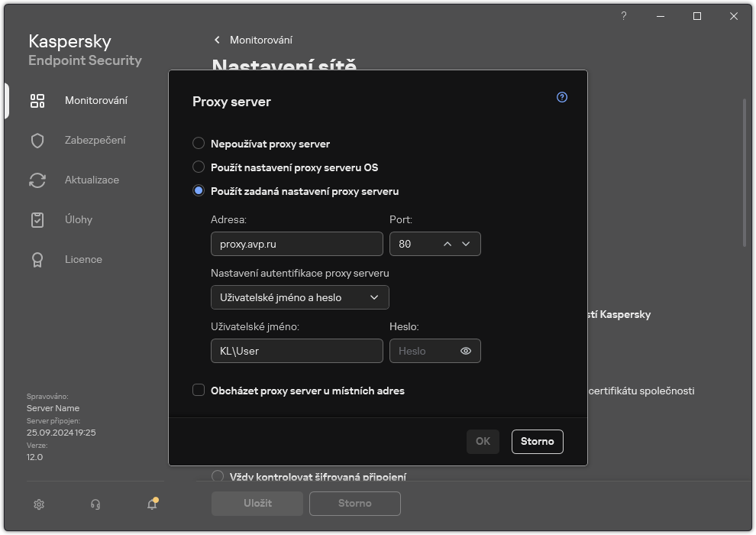Image resolution: width=756 pixels, height=535 pixels.
Task: Open the Úlohy tasks icon
Action: point(37,219)
